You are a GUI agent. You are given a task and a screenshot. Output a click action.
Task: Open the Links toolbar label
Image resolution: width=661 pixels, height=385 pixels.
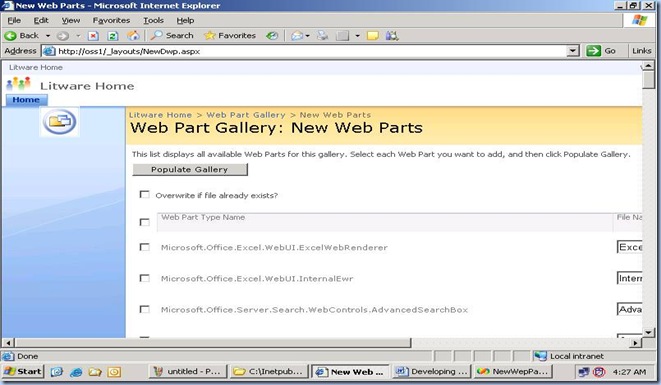(x=642, y=51)
